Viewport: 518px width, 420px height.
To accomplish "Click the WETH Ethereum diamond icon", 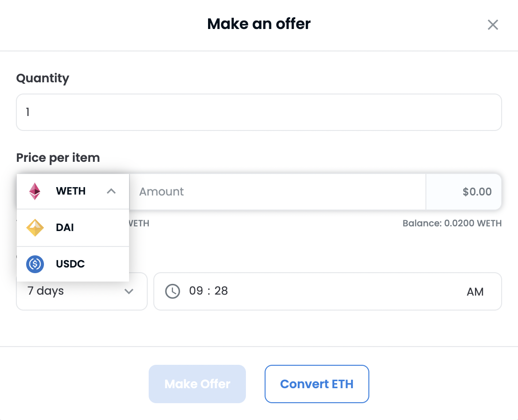I will [35, 191].
